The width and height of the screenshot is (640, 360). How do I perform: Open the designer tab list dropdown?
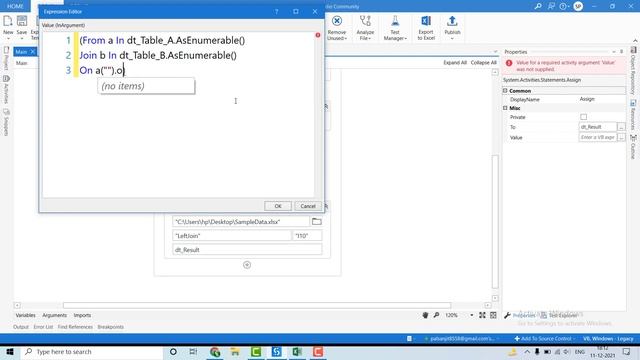(495, 52)
